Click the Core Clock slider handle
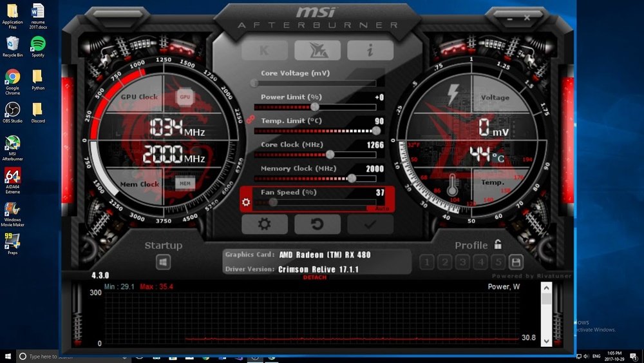Image resolution: width=644 pixels, height=363 pixels. point(330,154)
